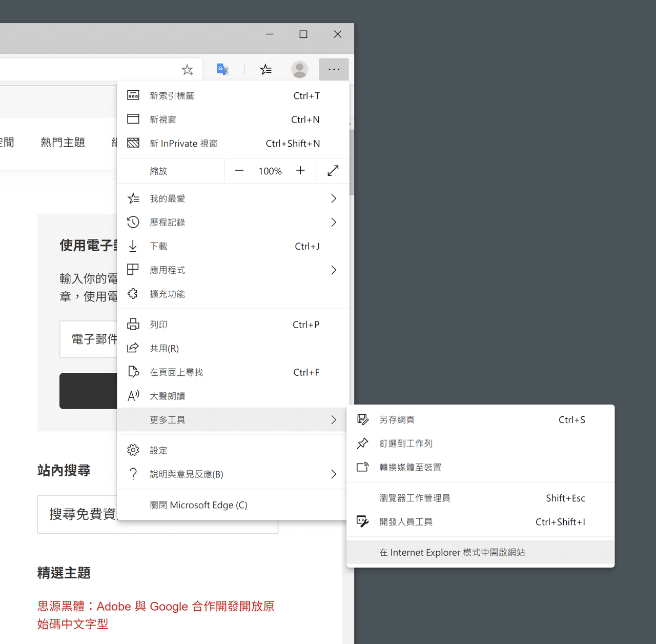Open 新 InPrivate 視窗
656x644 pixels.
(233, 143)
